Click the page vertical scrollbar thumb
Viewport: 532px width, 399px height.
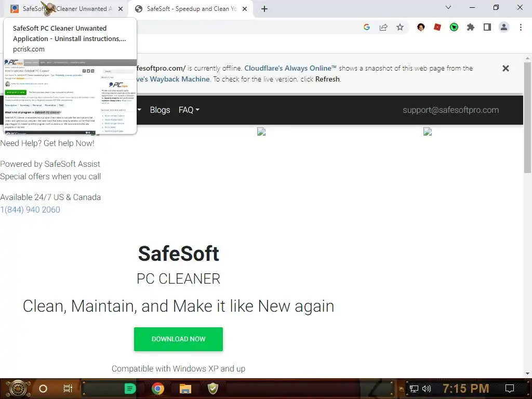point(527,117)
